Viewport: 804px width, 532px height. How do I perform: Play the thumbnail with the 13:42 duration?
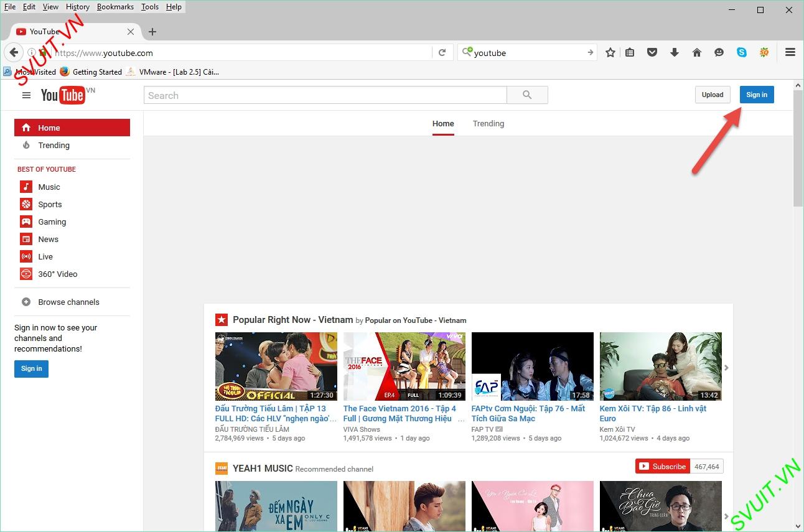pyautogui.click(x=661, y=366)
